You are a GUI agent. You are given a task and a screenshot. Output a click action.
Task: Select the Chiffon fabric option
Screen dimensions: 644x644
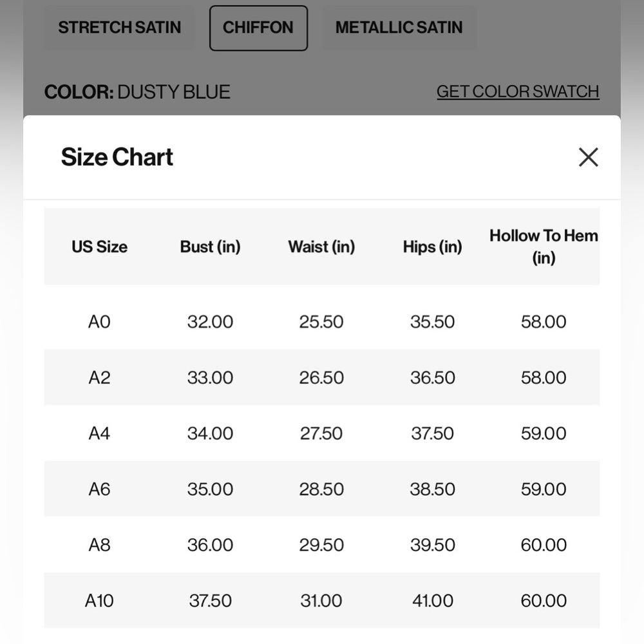pyautogui.click(x=258, y=28)
